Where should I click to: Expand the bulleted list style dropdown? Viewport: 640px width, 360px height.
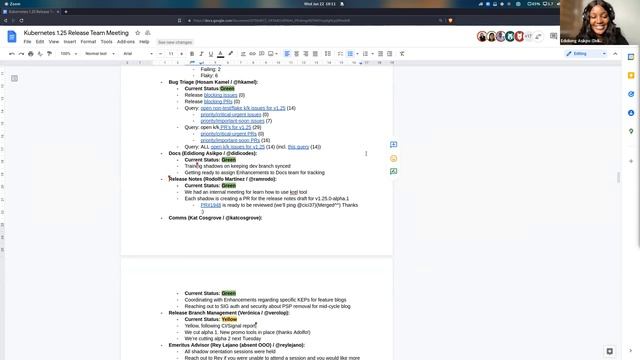[x=357, y=54]
